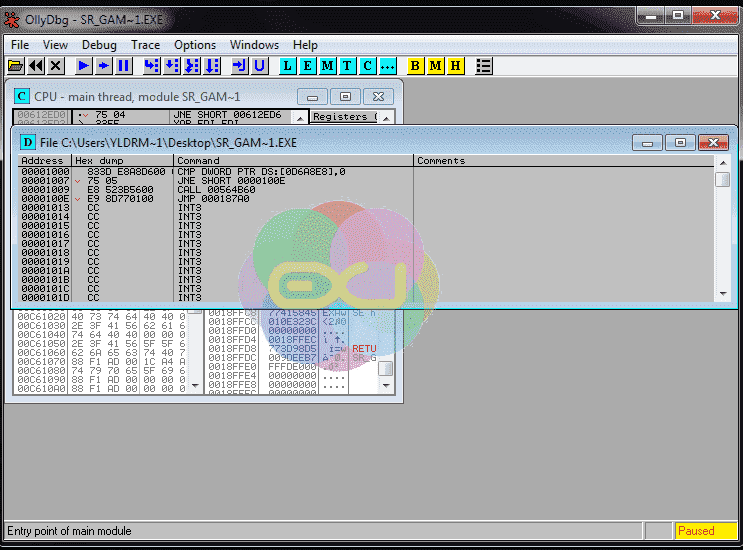Open Memory map M cyan icon
This screenshot has height=550, width=743.
click(327, 65)
